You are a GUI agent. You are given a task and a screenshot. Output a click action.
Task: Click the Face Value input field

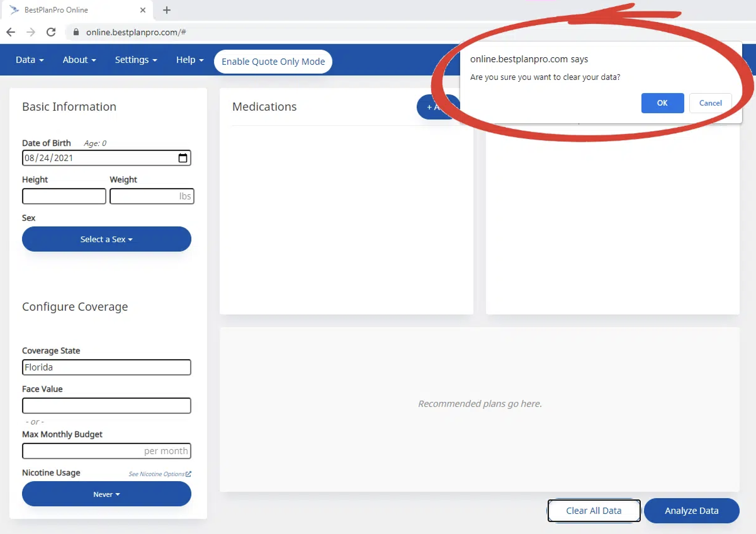click(106, 406)
